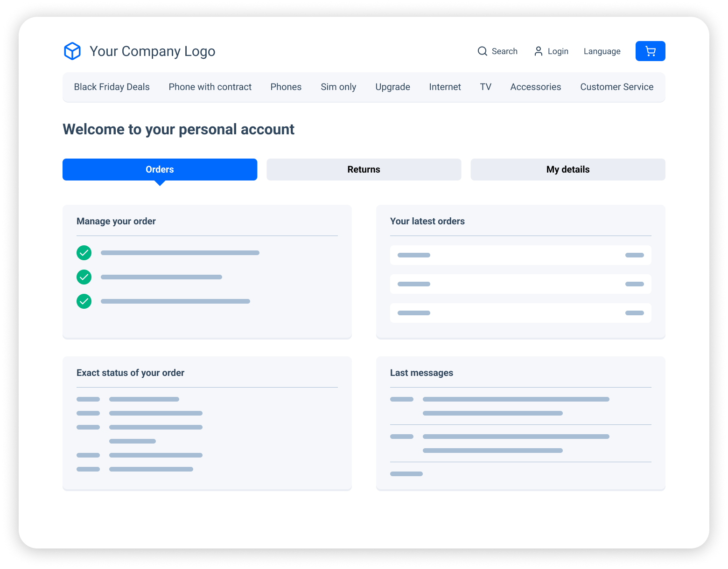Open Phone with contract menu item
Viewport: 728px width, 569px height.
210,87
